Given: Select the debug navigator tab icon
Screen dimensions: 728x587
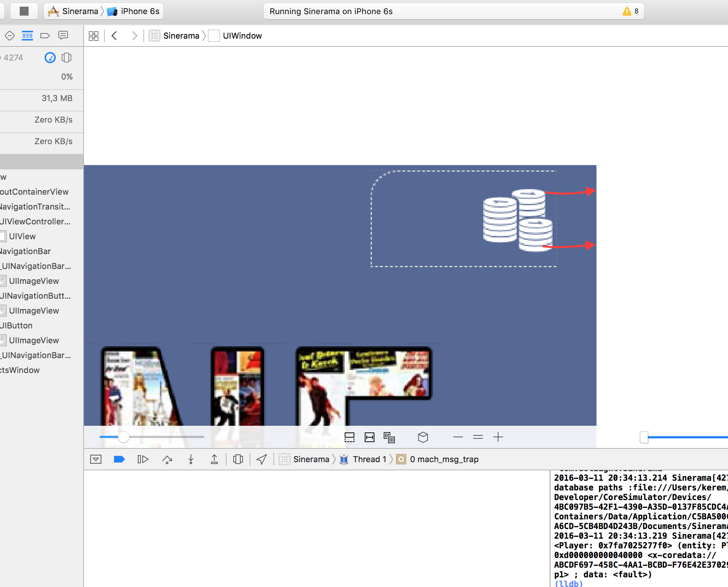Looking at the screenshot, I should [27, 36].
